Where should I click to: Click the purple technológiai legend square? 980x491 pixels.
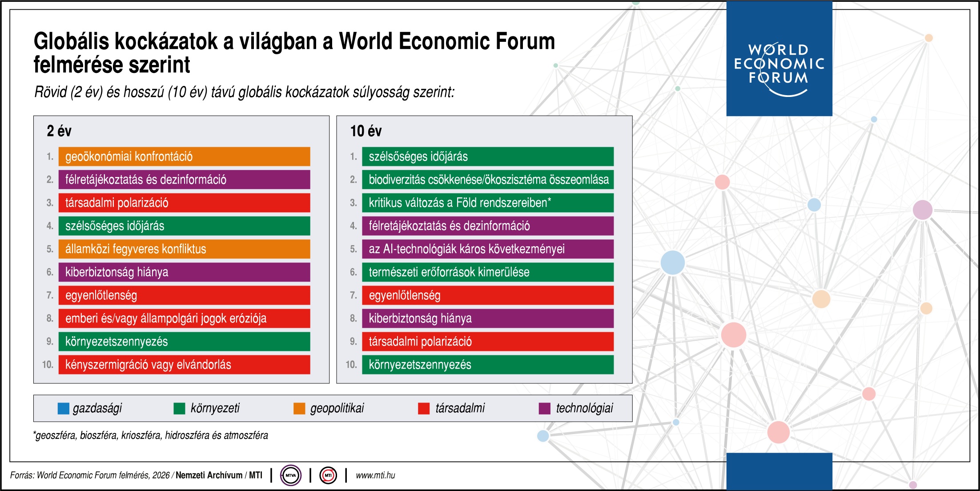pyautogui.click(x=544, y=408)
